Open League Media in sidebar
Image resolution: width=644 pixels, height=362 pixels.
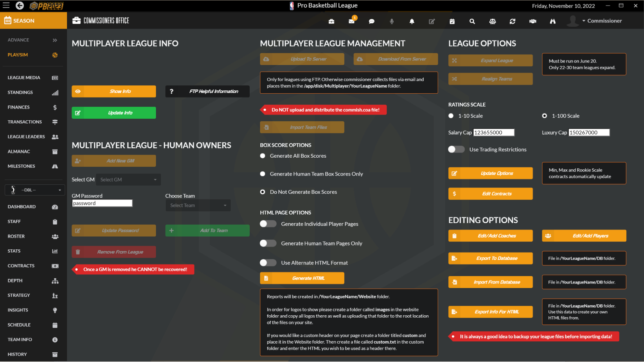[x=33, y=78]
